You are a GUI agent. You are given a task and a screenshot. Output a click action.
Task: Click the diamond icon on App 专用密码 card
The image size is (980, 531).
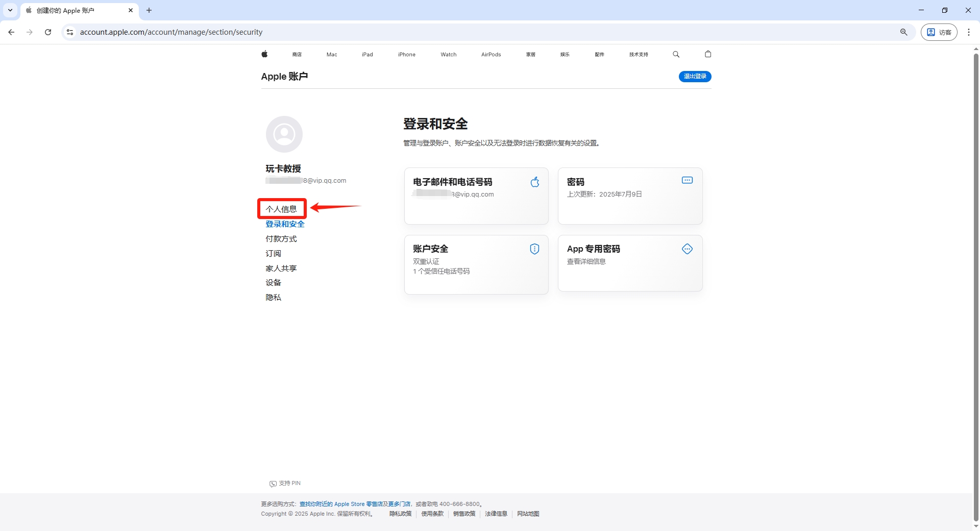687,249
